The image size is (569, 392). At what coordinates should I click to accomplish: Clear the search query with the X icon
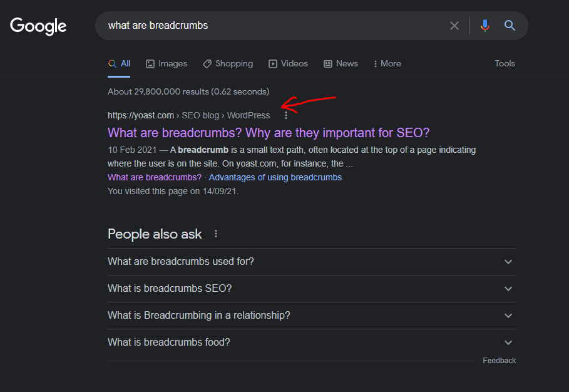[x=454, y=26]
